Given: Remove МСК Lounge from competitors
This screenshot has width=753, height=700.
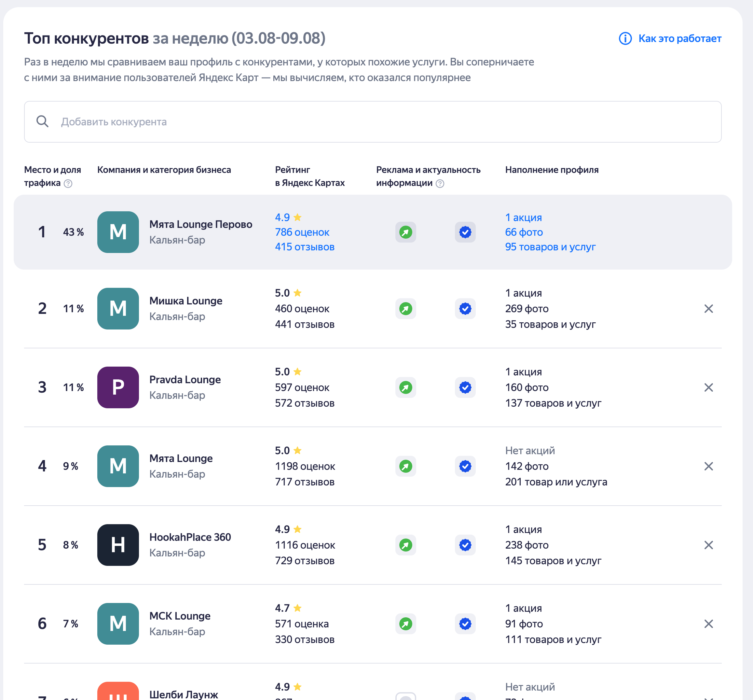Looking at the screenshot, I should 708,624.
